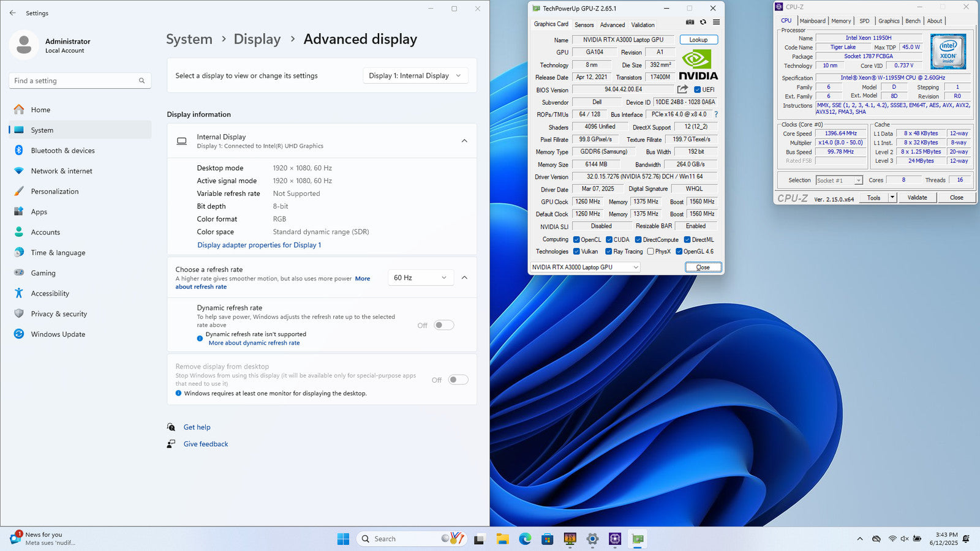
Task: Show hidden tray icons chevron
Action: [x=860, y=539]
